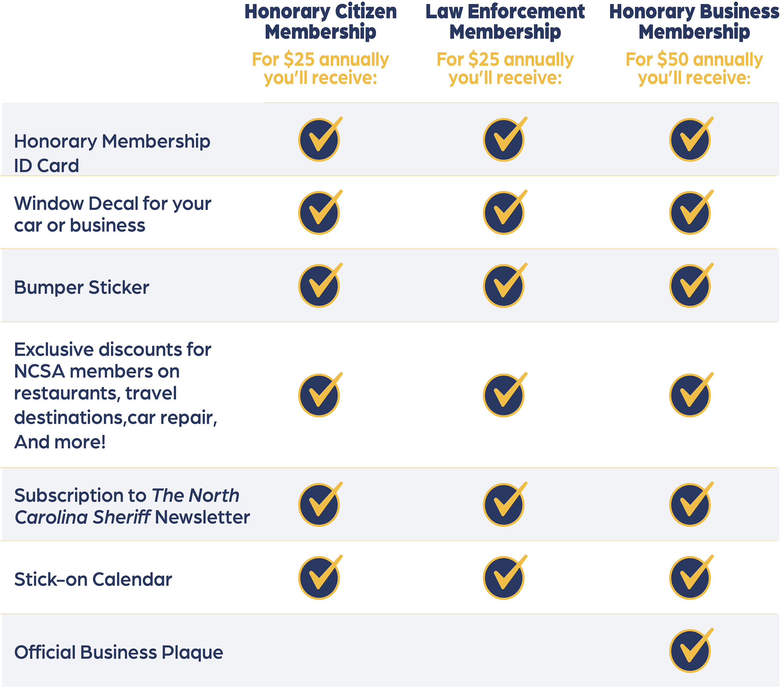The image size is (784, 687).
Task: Click Honorary Citizen checkmark for ID Card
Action: tap(320, 140)
